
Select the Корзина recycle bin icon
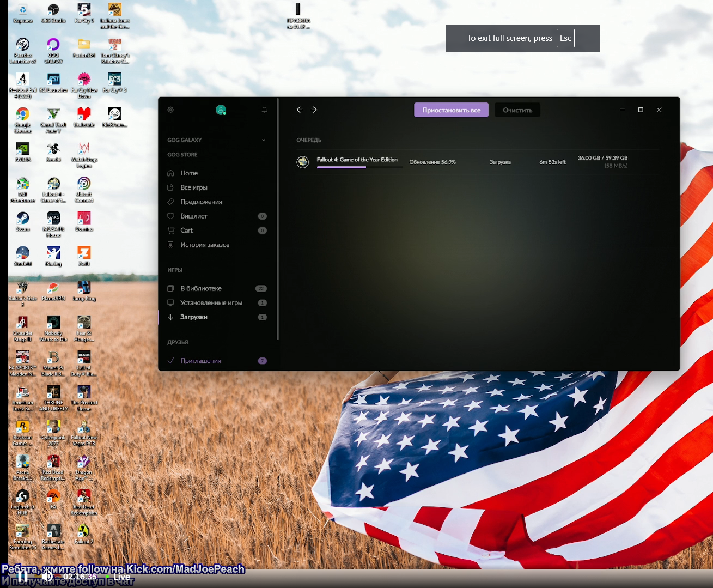[23, 13]
